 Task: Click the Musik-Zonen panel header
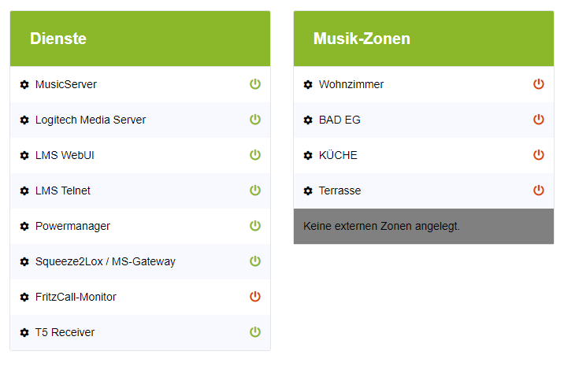[x=424, y=39]
